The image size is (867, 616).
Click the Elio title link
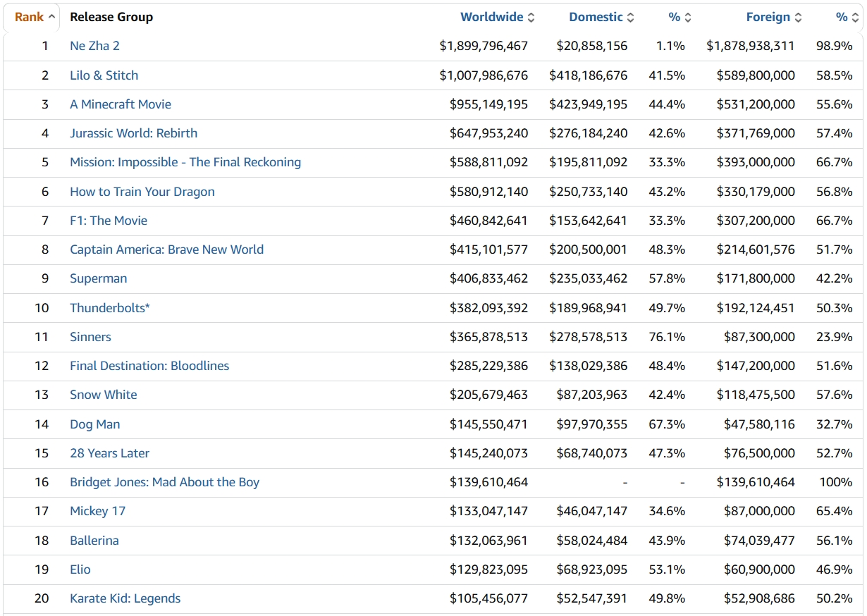point(80,569)
